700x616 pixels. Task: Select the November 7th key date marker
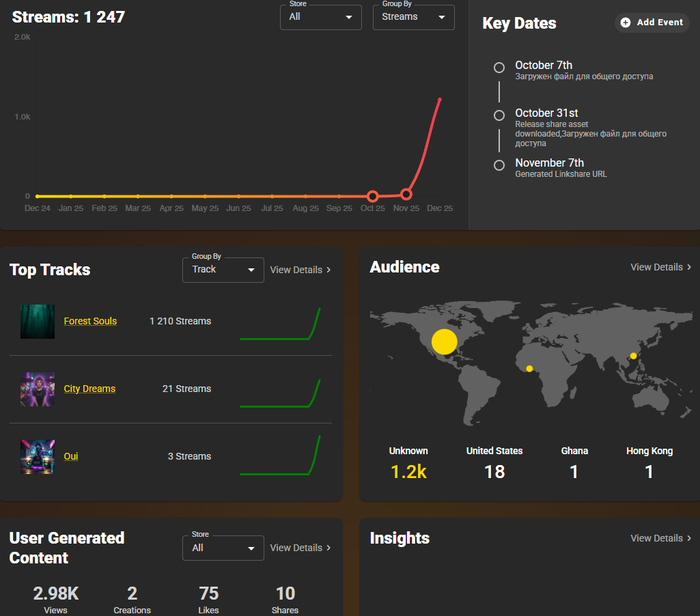point(499,165)
